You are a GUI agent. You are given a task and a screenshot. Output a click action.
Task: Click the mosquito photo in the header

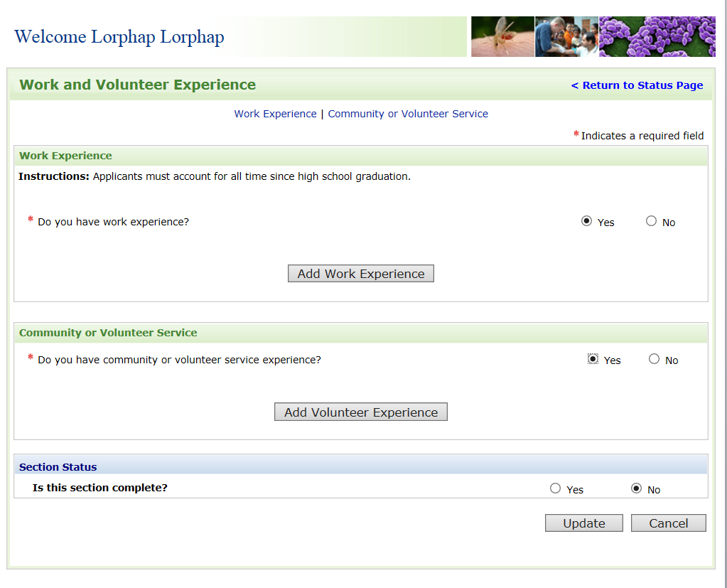tap(502, 36)
